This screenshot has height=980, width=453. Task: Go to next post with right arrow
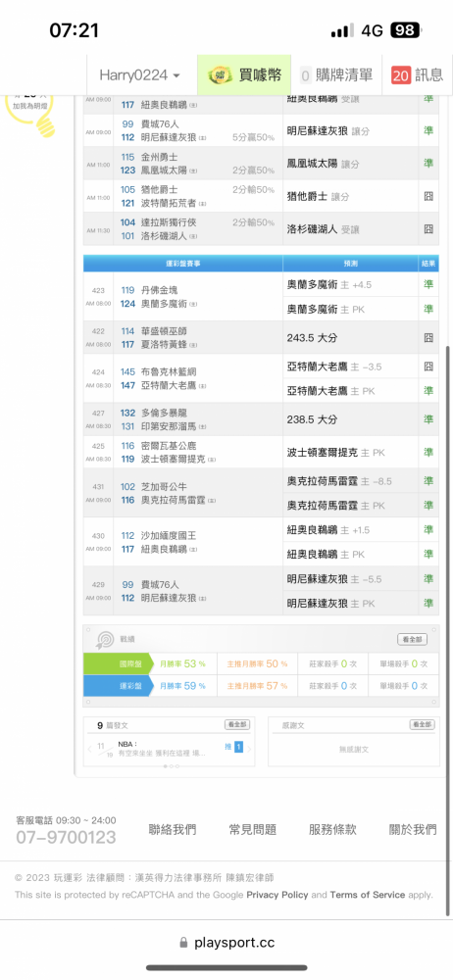pyautogui.click(x=250, y=748)
